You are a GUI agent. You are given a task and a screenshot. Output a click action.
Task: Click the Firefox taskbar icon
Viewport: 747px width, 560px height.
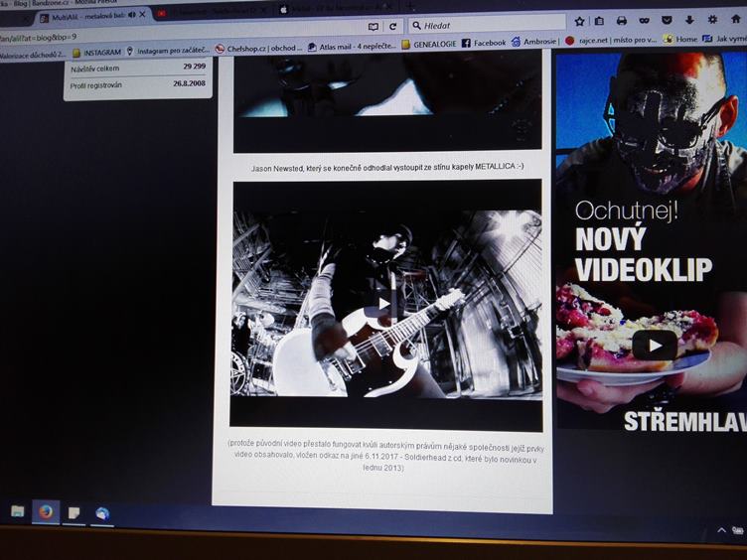point(46,512)
